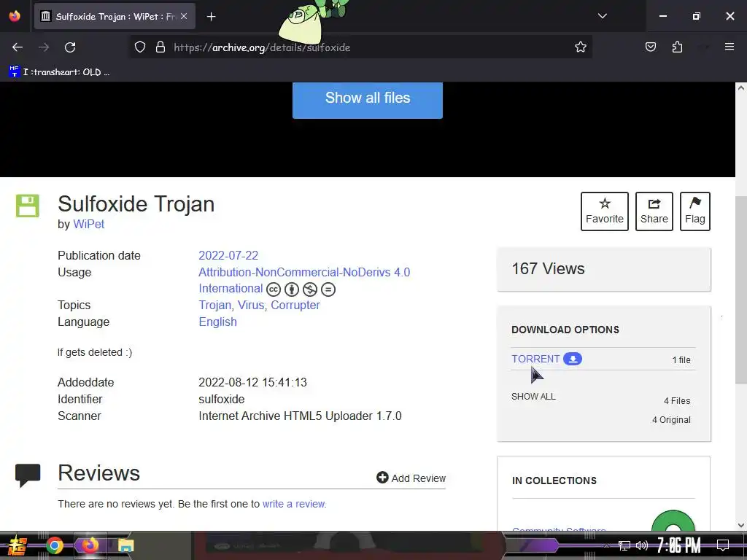Viewport: 747px width, 560px height.
Task: Open the volume speaker tray icon
Action: pyautogui.click(x=642, y=545)
